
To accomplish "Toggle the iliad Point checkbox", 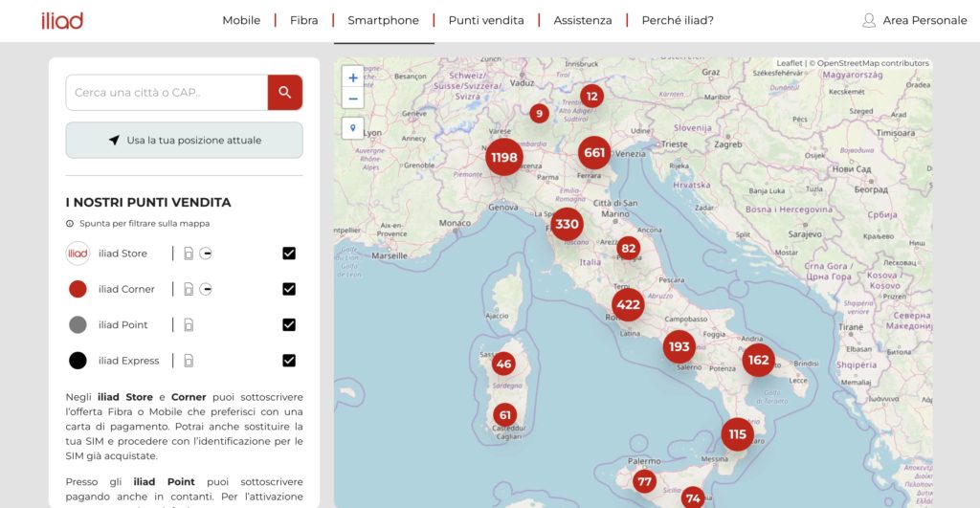I will coord(289,324).
